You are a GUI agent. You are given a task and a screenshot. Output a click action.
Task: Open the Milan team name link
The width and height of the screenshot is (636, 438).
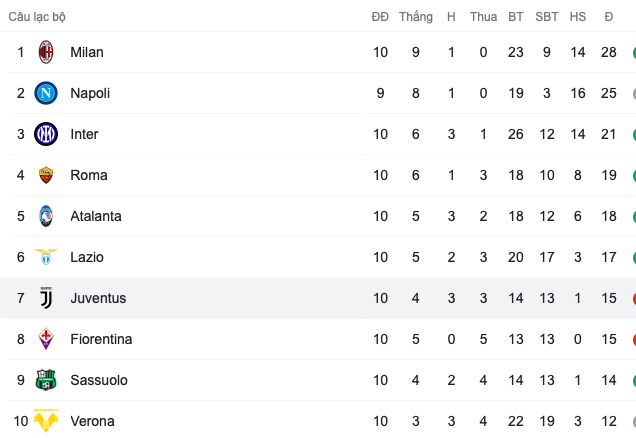(x=87, y=52)
